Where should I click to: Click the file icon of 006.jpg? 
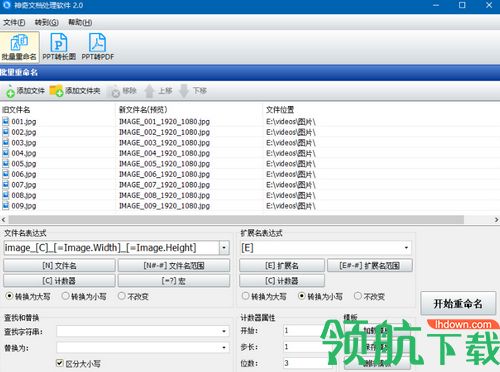[6, 174]
